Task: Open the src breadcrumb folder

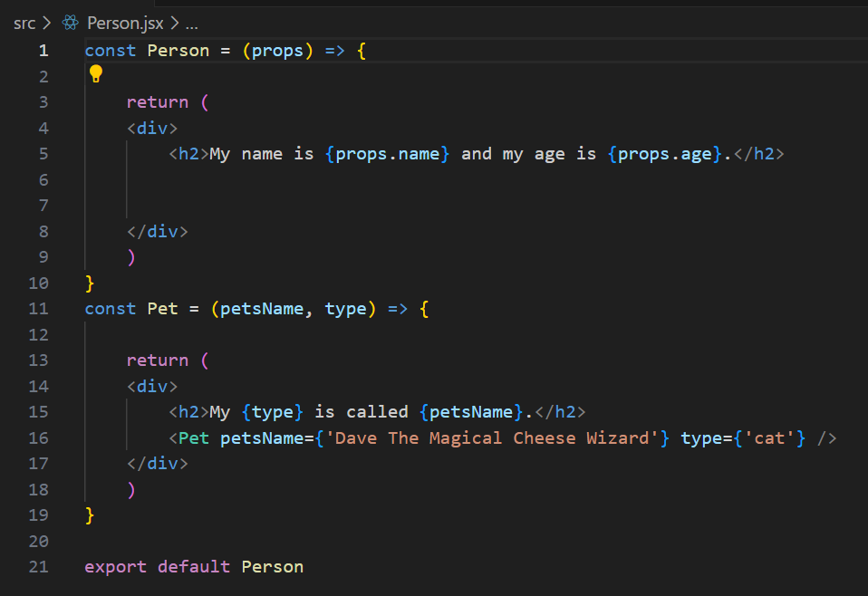Action: (24, 24)
